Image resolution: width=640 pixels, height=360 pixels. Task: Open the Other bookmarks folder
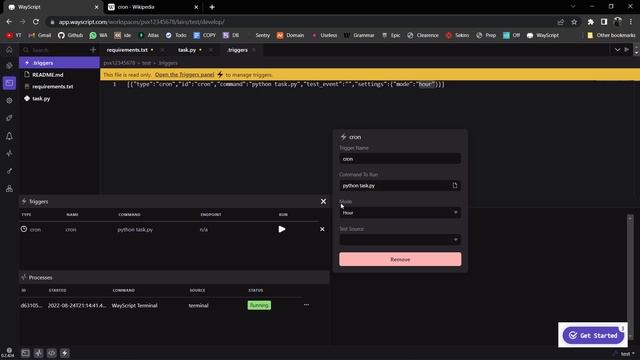coord(611,35)
